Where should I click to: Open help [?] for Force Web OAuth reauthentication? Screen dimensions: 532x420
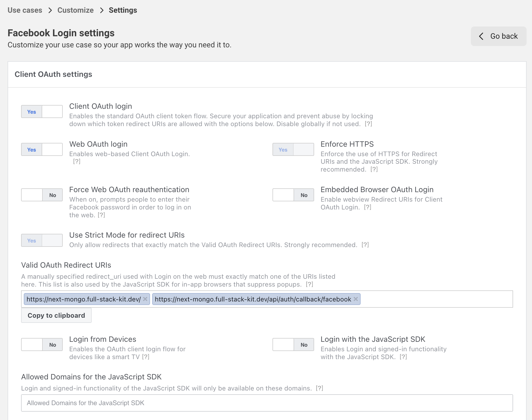click(x=101, y=215)
